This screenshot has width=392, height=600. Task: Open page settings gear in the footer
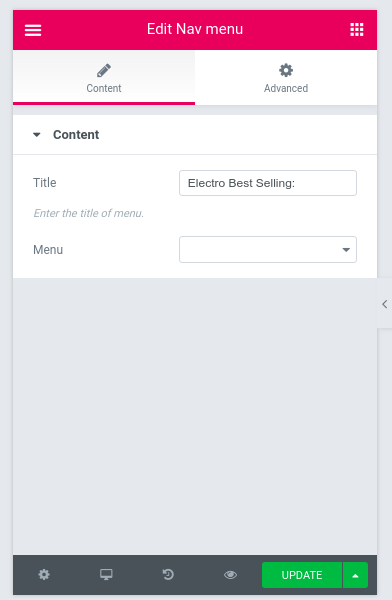tap(44, 574)
